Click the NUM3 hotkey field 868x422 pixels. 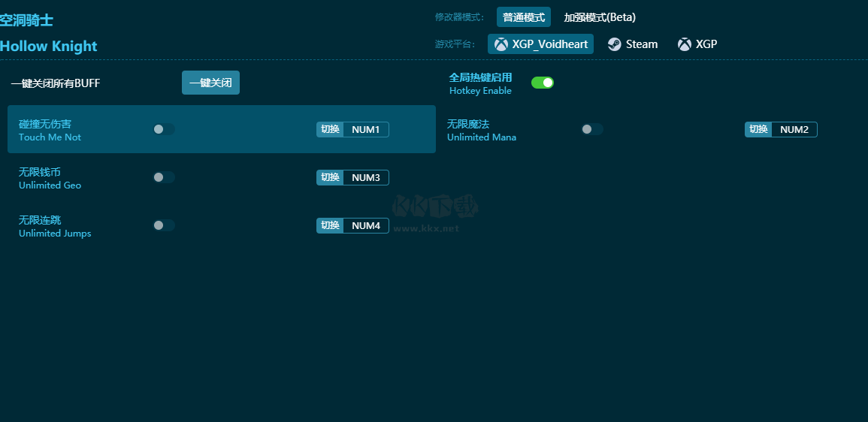point(366,177)
